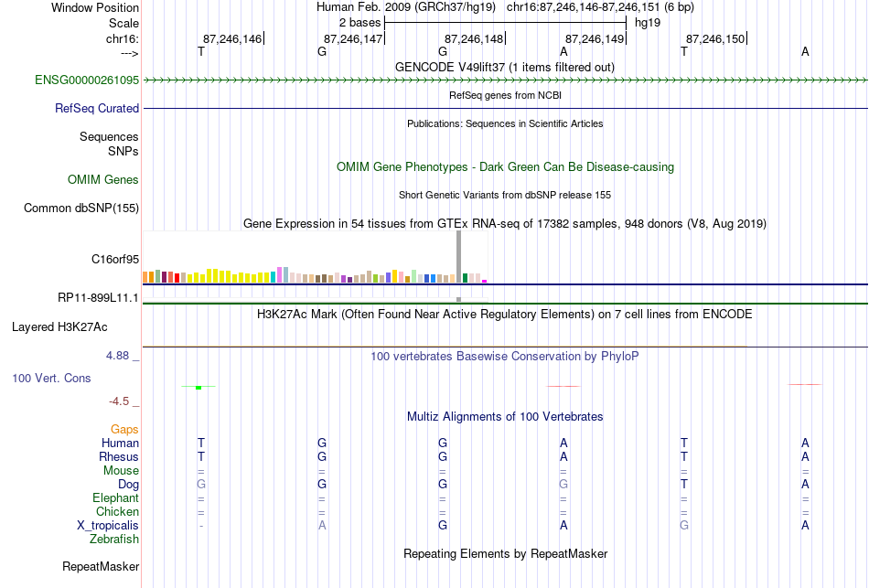
Task: Click the Zebrafish species row label
Action: tap(114, 540)
